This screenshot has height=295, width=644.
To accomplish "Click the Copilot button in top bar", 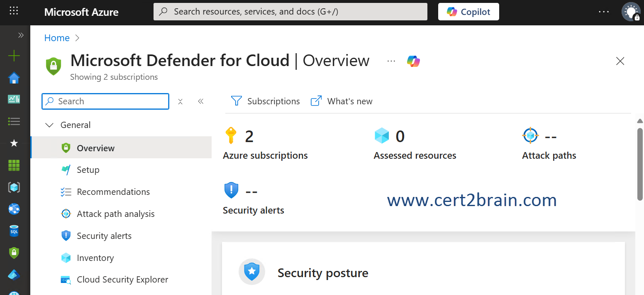I will [468, 12].
